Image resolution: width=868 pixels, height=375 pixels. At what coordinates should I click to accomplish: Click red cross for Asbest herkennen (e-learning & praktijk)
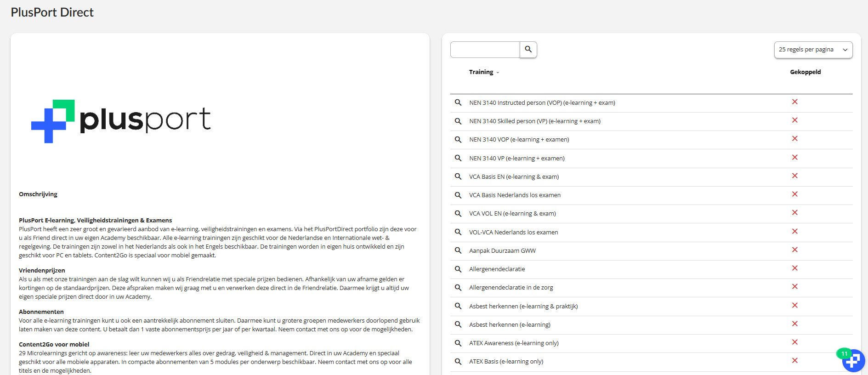point(794,305)
